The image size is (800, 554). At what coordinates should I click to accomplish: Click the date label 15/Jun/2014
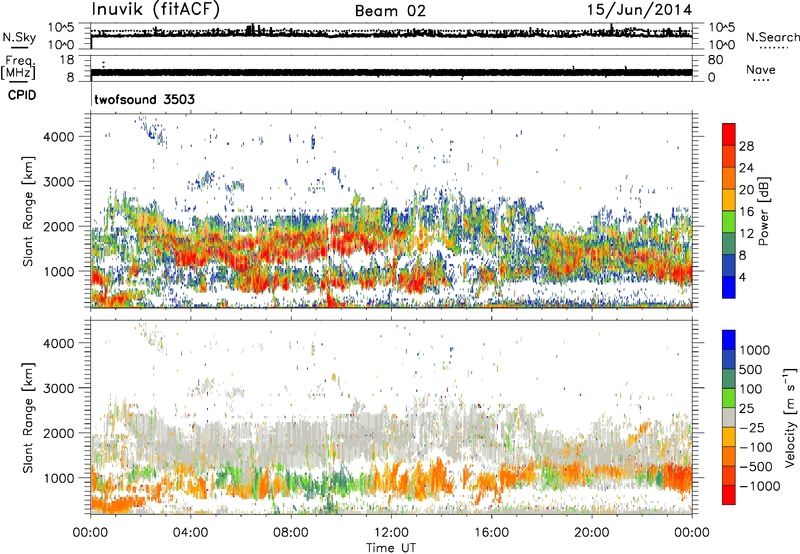[x=639, y=10]
